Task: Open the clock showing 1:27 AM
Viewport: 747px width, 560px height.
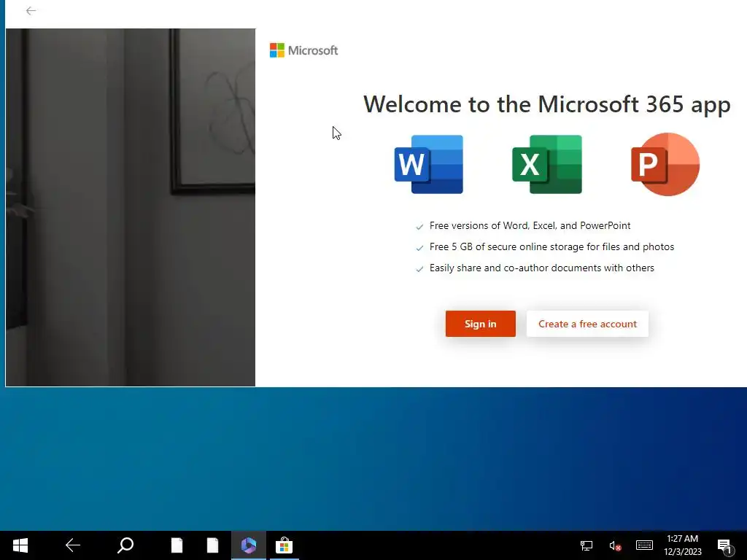Action: click(x=683, y=545)
